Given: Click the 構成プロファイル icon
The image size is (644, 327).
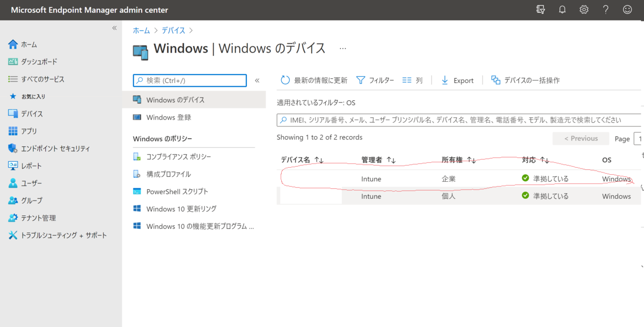Looking at the screenshot, I should coord(136,174).
